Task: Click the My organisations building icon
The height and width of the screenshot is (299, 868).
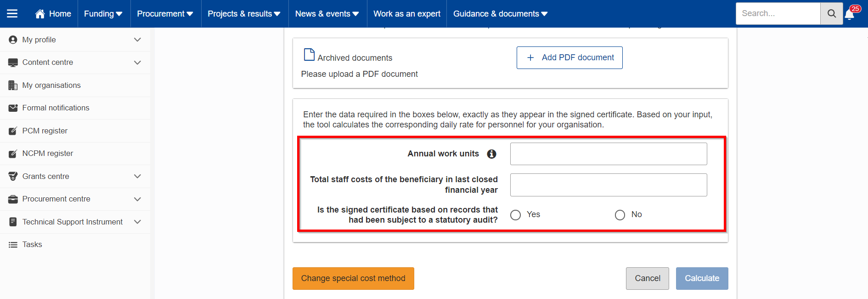Action: pos(13,85)
